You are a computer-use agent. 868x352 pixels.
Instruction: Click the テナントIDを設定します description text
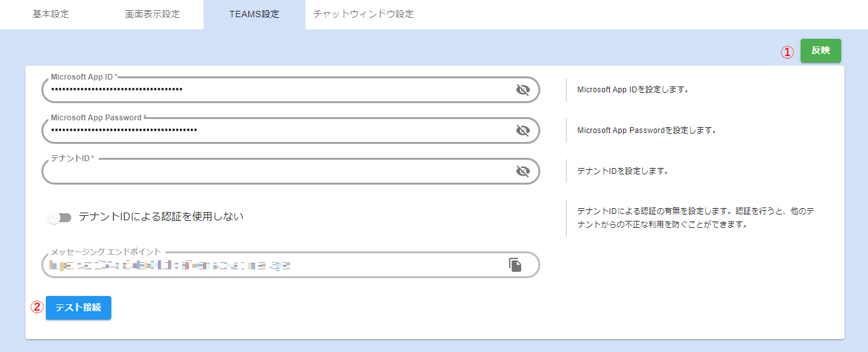622,171
